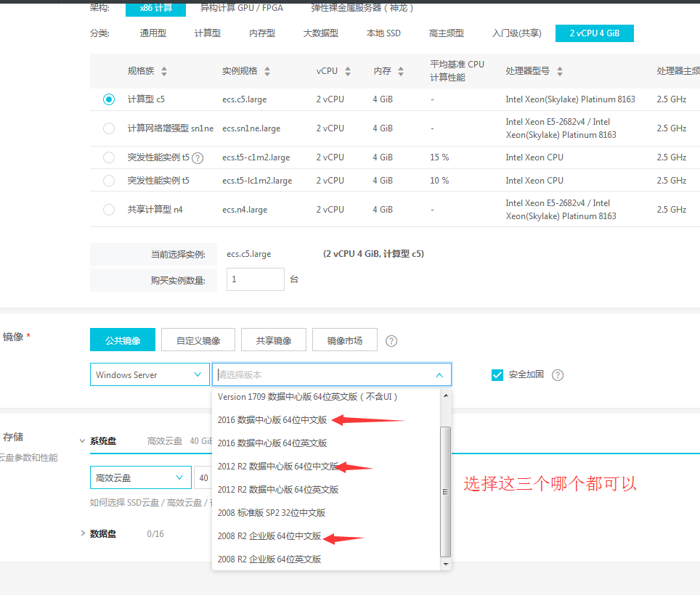Image resolution: width=700 pixels, height=595 pixels.
Task: Click the version dropdown list scrollbar
Action: tap(446, 491)
